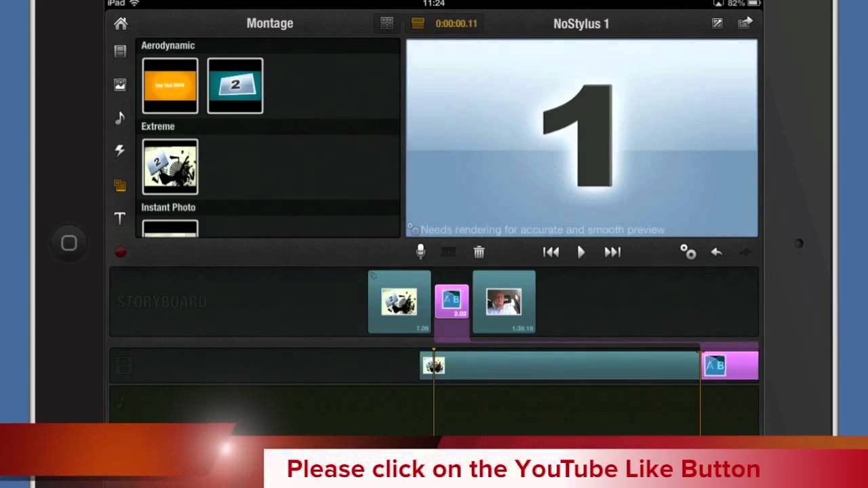Open the photos library in sidebar
Screen dimensions: 868x488
tap(120, 85)
